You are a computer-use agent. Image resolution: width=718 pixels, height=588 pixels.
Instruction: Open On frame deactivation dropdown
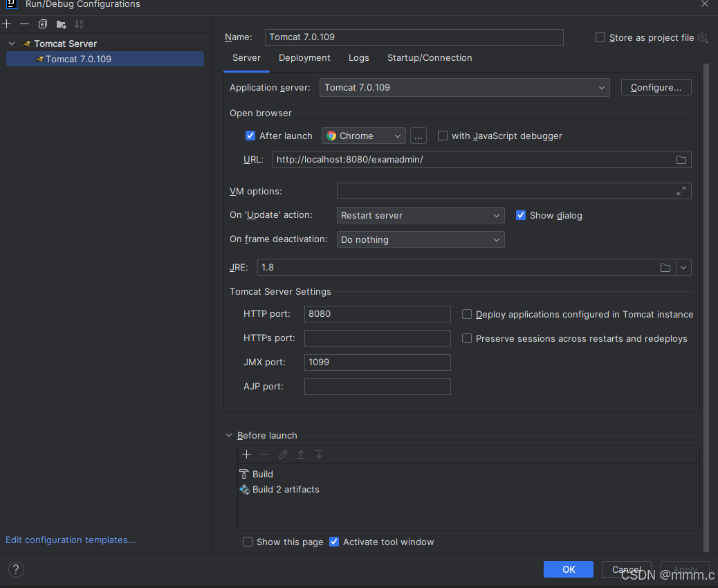pyautogui.click(x=421, y=239)
